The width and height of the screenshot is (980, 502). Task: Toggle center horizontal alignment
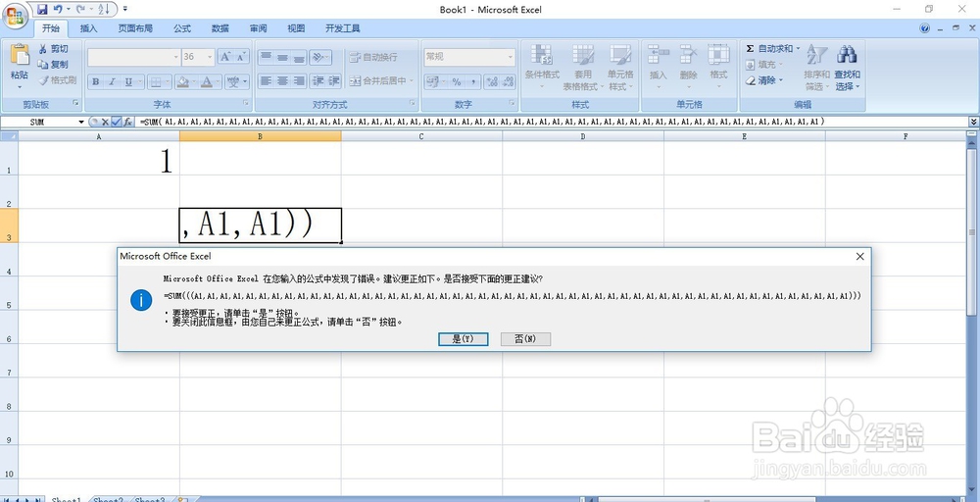282,80
